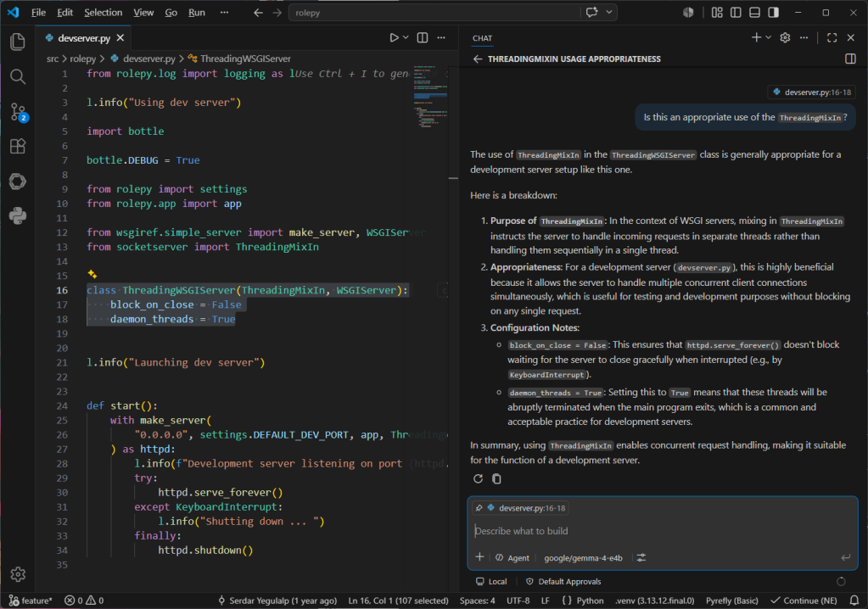Send the chat message
Image resolution: width=868 pixels, height=609 pixels.
click(x=845, y=557)
